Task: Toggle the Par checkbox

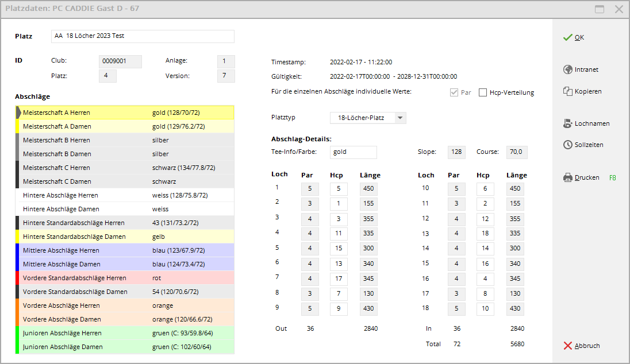Action: (454, 92)
